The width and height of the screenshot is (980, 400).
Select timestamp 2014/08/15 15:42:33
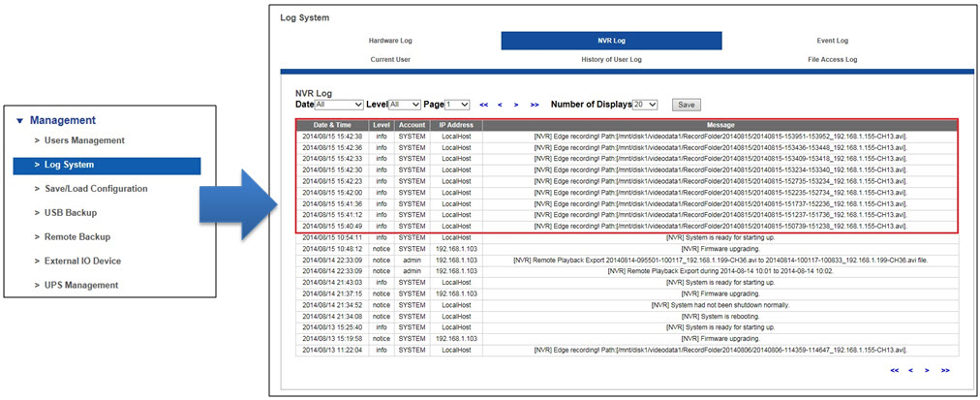tap(332, 159)
